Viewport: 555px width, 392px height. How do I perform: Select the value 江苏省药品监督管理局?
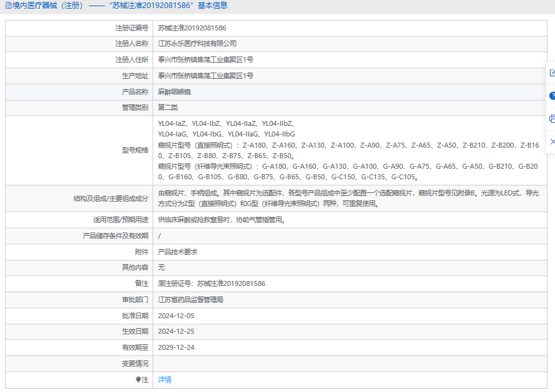click(x=190, y=300)
